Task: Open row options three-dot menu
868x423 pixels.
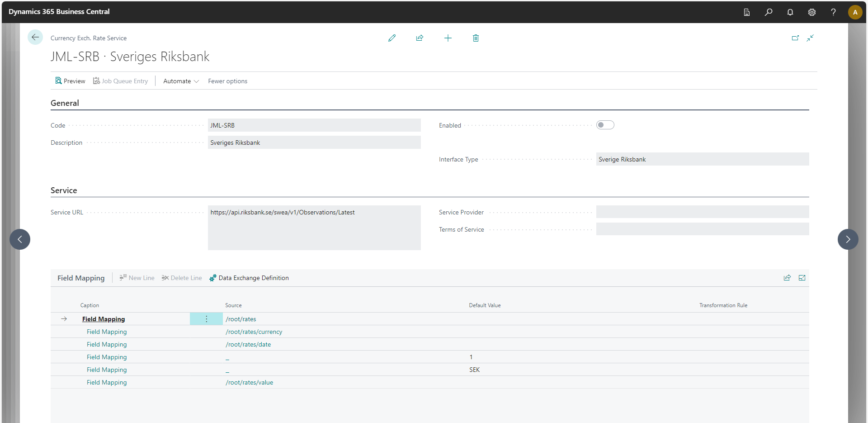Action: click(x=206, y=319)
